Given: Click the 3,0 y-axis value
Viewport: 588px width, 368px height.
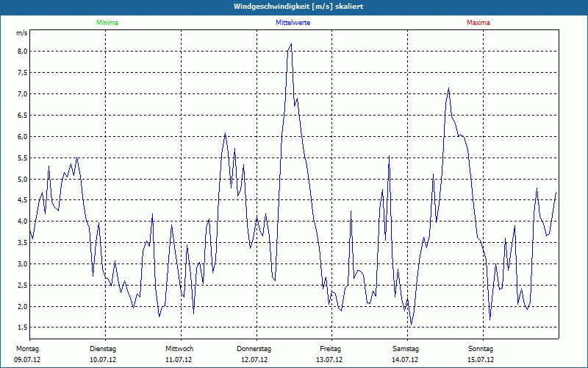Looking at the screenshot, I should 23,264.
